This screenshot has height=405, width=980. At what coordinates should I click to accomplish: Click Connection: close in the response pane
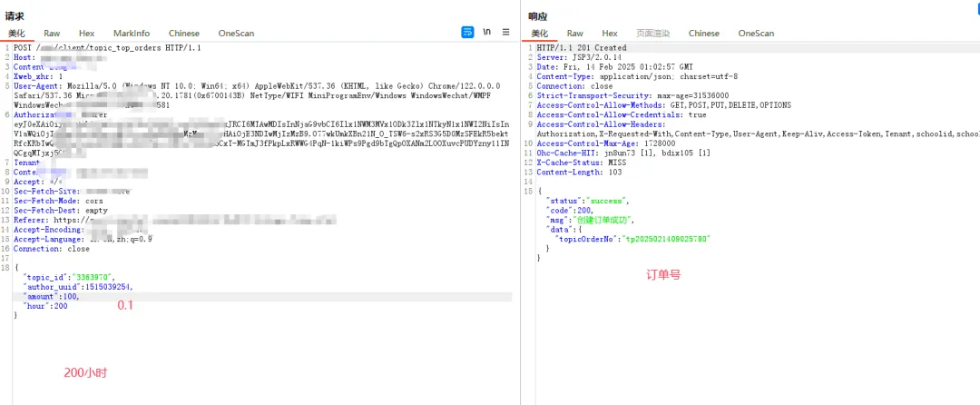pyautogui.click(x=574, y=85)
